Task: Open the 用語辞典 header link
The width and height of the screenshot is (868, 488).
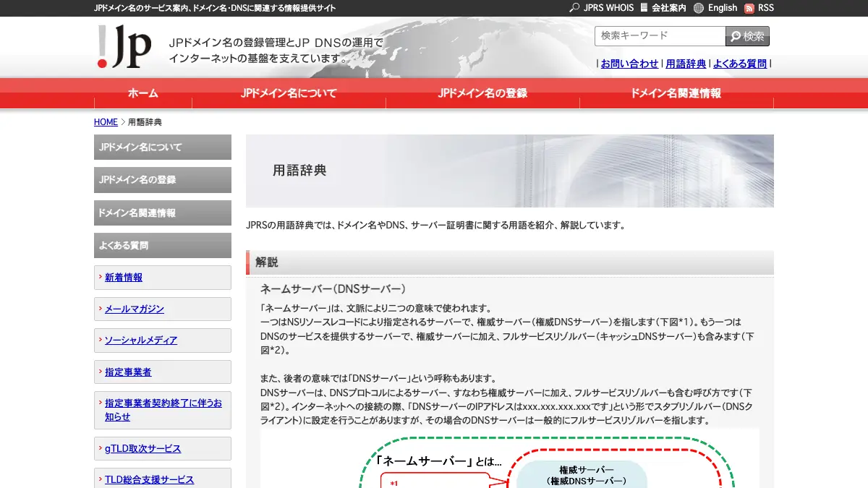Action: [686, 64]
